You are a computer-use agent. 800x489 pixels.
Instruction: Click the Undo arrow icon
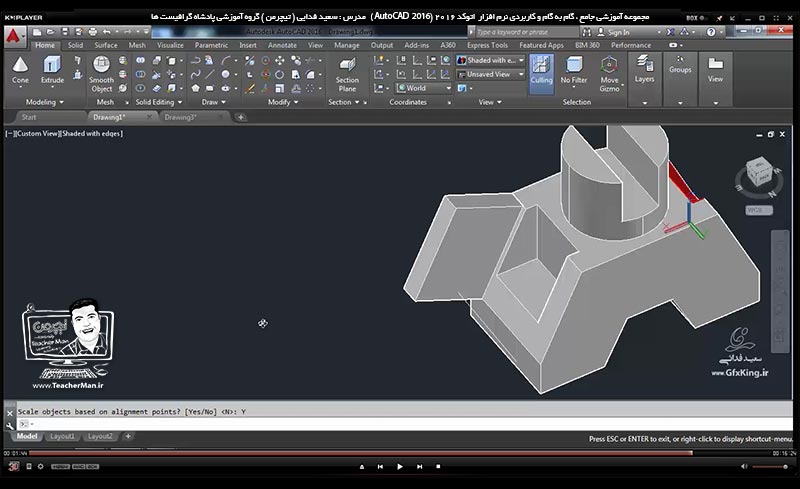click(x=106, y=32)
